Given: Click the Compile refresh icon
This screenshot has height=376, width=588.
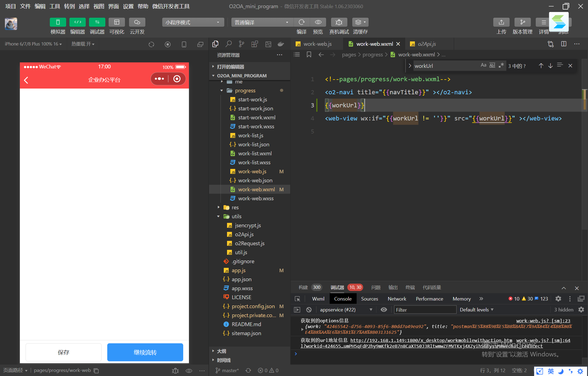Looking at the screenshot, I should pos(301,22).
